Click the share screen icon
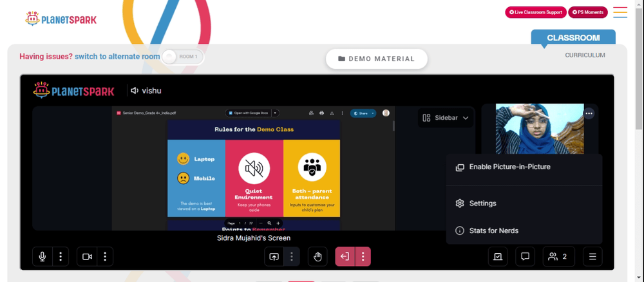 [x=274, y=256]
